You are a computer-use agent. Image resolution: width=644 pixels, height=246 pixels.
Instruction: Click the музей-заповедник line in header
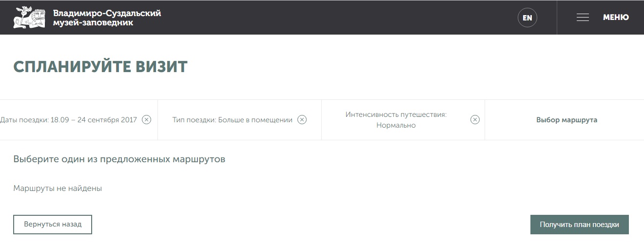93,22
